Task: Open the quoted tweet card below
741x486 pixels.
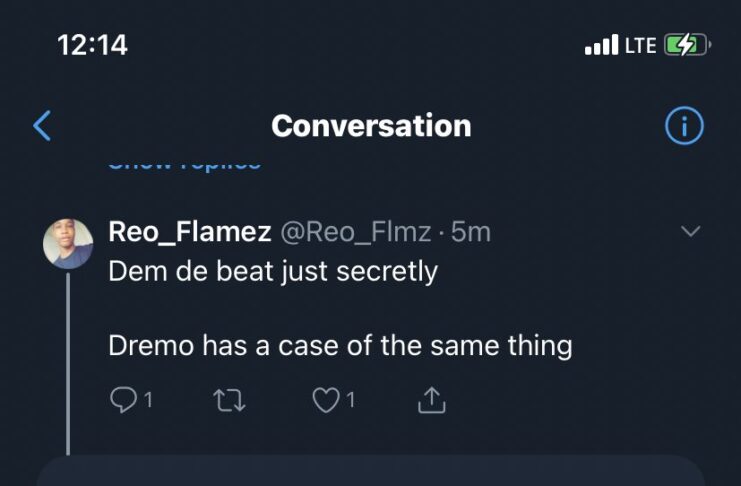Action: pos(370,472)
